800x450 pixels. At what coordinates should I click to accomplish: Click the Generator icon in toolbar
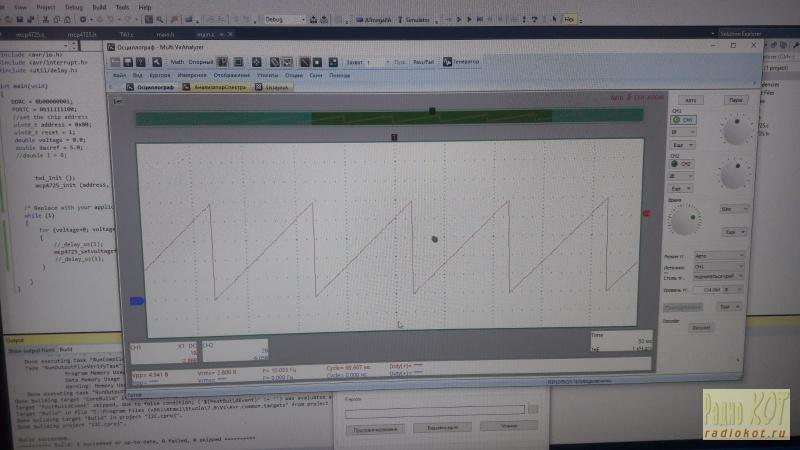[460, 62]
